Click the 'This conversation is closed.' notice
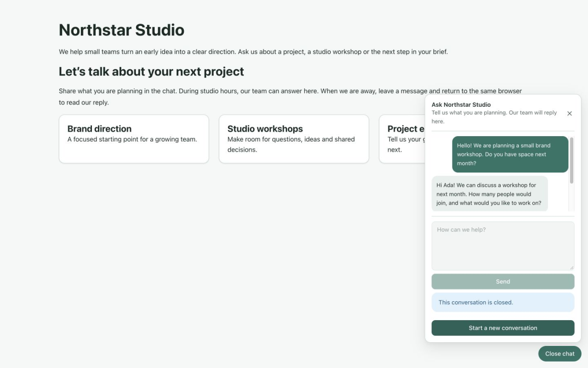Image resolution: width=588 pixels, height=368 pixels. pyautogui.click(x=503, y=302)
